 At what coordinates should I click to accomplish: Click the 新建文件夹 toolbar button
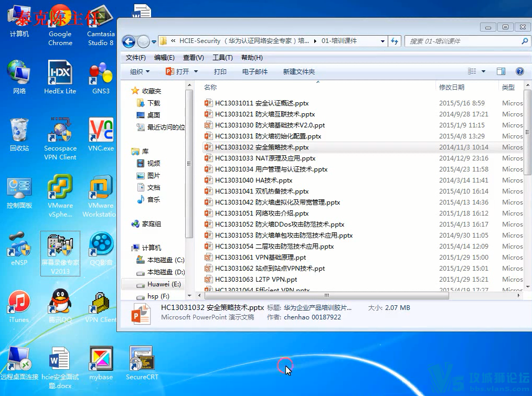click(x=299, y=72)
